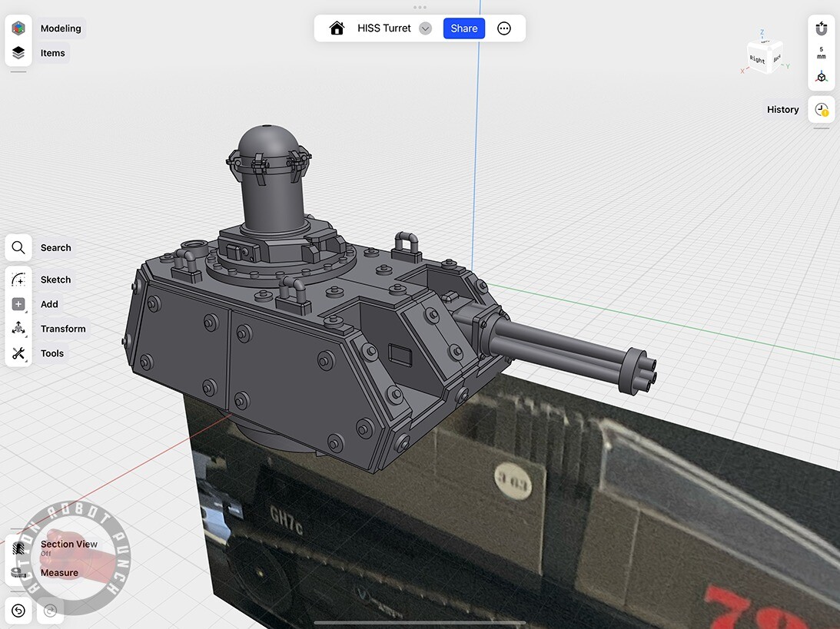This screenshot has width=840, height=629.
Task: Click the orientation view cube
Action: pos(765,57)
